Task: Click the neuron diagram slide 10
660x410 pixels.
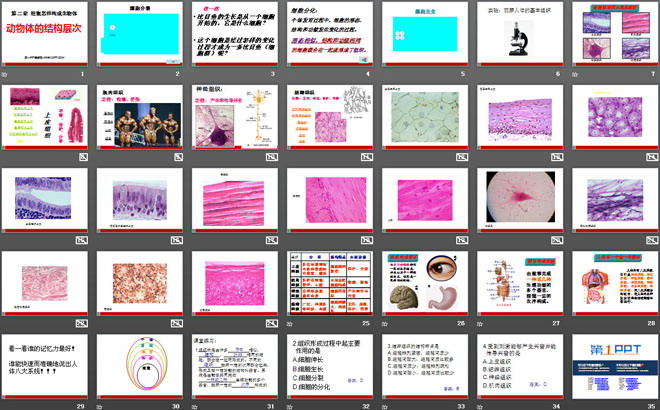Action: tap(236, 115)
